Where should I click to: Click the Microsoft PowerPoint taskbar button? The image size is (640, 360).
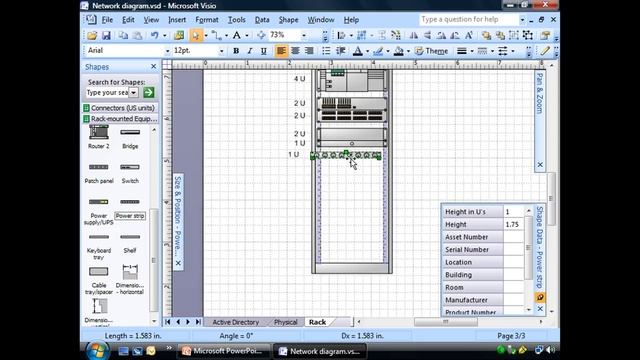224,351
